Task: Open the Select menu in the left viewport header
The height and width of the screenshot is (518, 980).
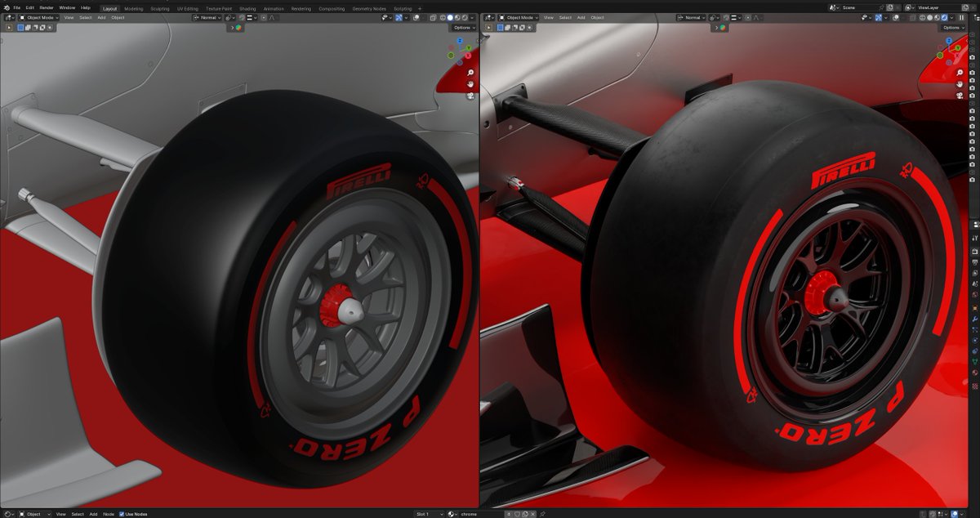Action: 85,17
